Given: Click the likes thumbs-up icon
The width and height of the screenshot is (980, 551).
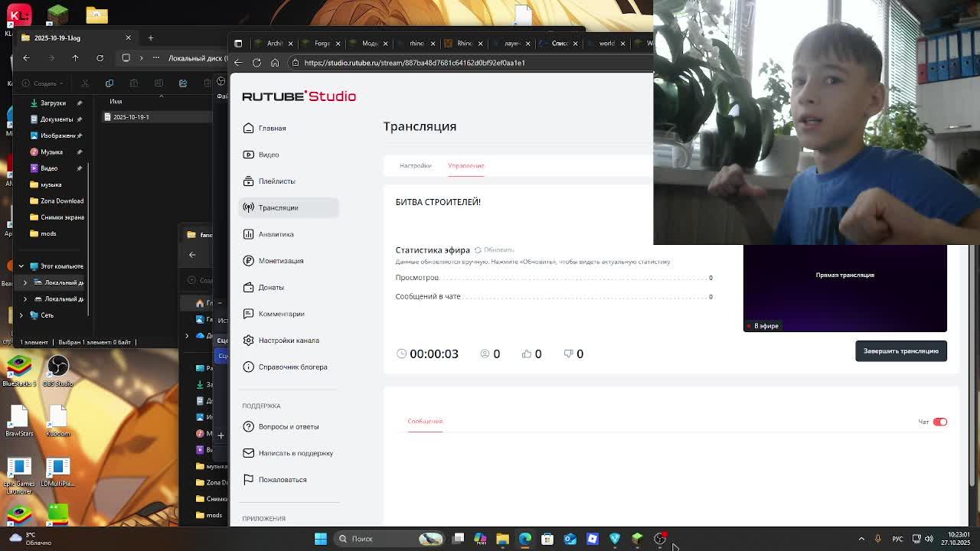Looking at the screenshot, I should coord(527,354).
